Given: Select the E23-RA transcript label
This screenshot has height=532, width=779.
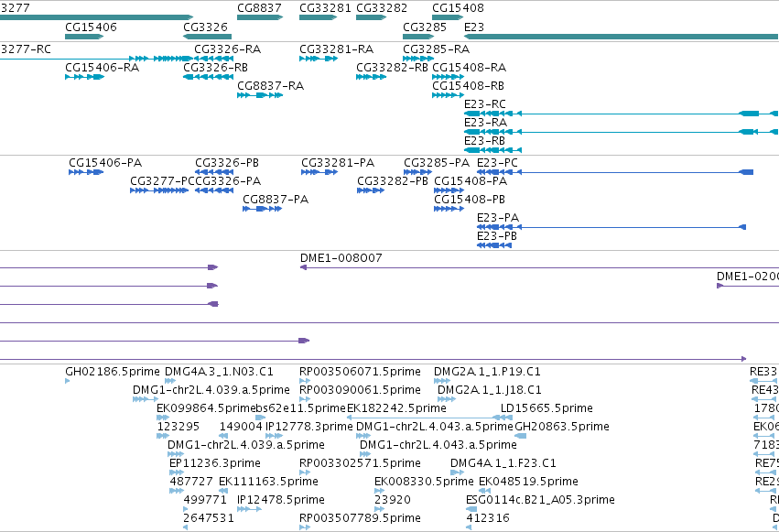Looking at the screenshot, I should (x=485, y=123).
